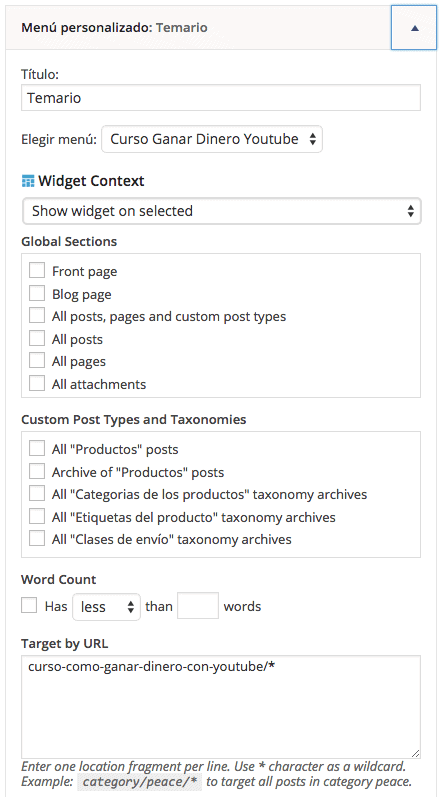Screen dimensions: 440x797
Task: Enable the Front page checkbox
Action: coord(37,271)
